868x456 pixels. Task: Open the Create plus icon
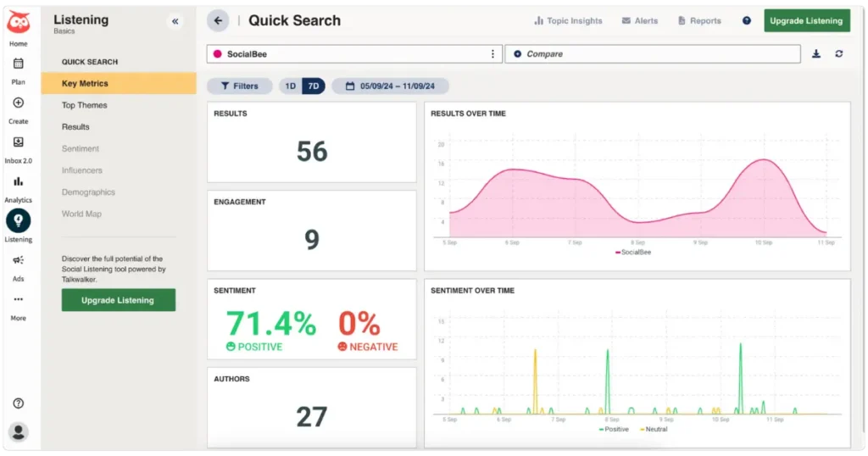pos(19,103)
